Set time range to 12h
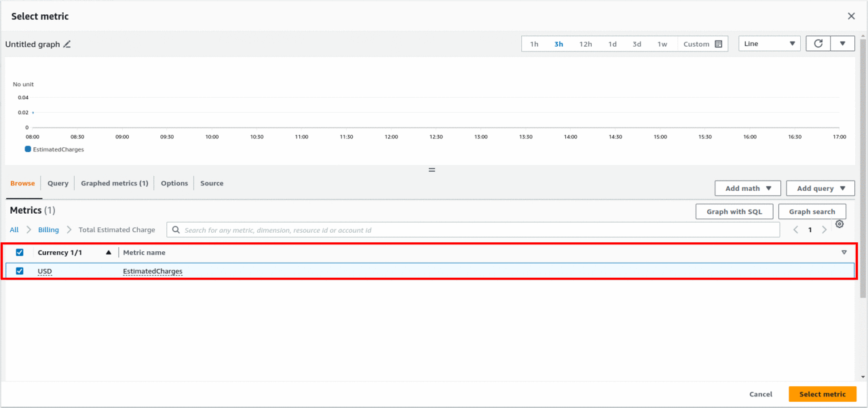Image resolution: width=868 pixels, height=408 pixels. pyautogui.click(x=585, y=44)
